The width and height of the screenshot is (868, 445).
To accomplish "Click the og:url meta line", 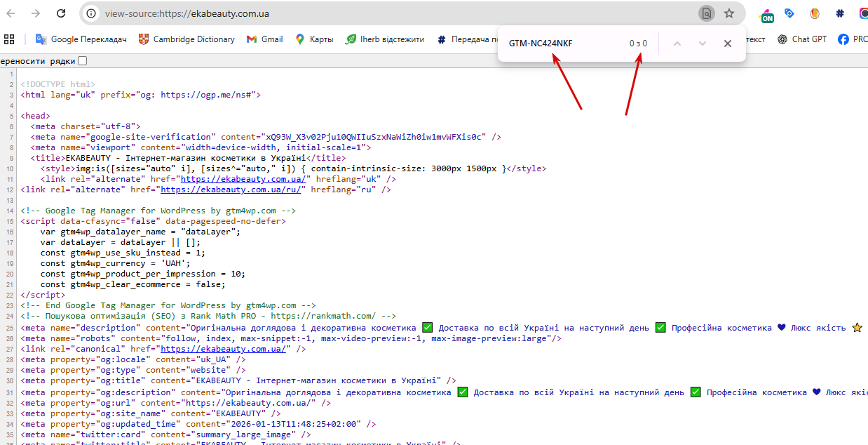I will [177, 403].
